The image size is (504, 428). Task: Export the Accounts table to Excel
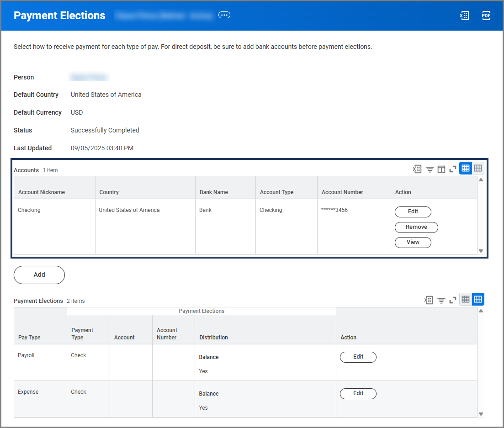click(x=417, y=169)
